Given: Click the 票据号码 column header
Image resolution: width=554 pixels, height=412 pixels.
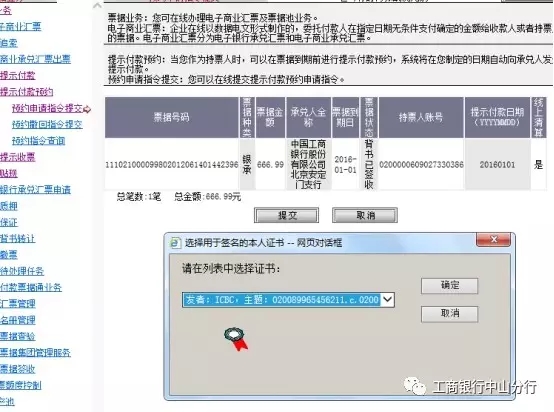Looking at the screenshot, I should (171, 117).
